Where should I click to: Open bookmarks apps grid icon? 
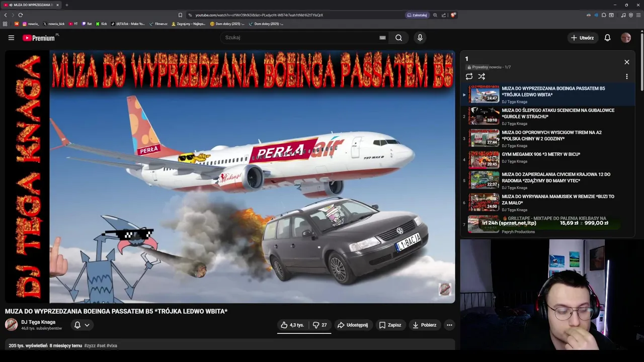(x=5, y=24)
